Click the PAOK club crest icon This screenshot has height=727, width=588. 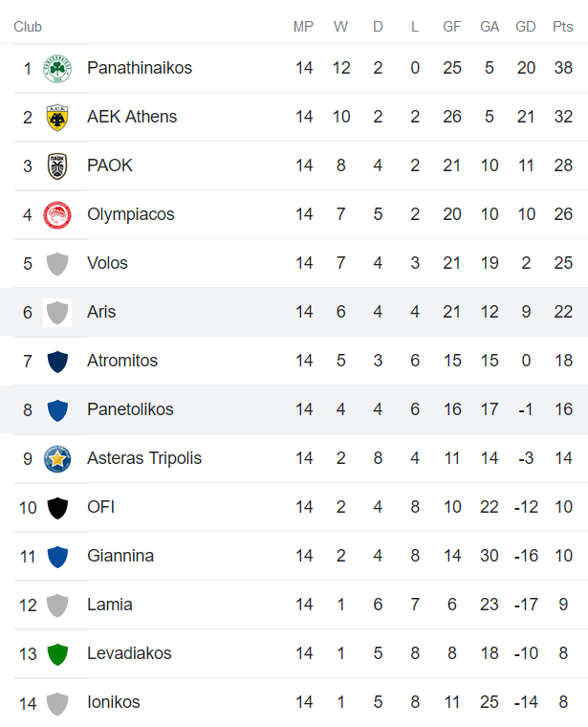(x=57, y=166)
